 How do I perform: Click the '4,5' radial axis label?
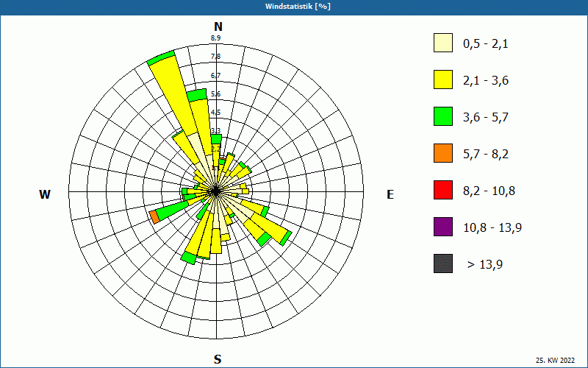pyautogui.click(x=215, y=113)
